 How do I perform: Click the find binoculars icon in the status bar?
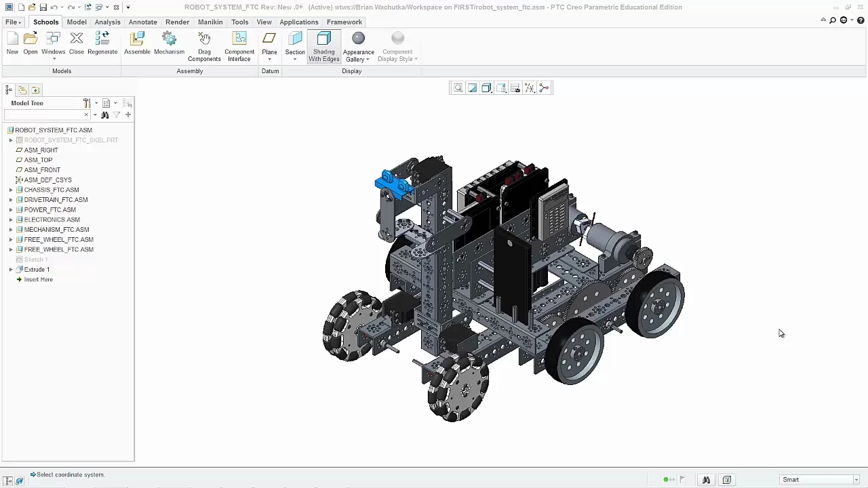706,480
